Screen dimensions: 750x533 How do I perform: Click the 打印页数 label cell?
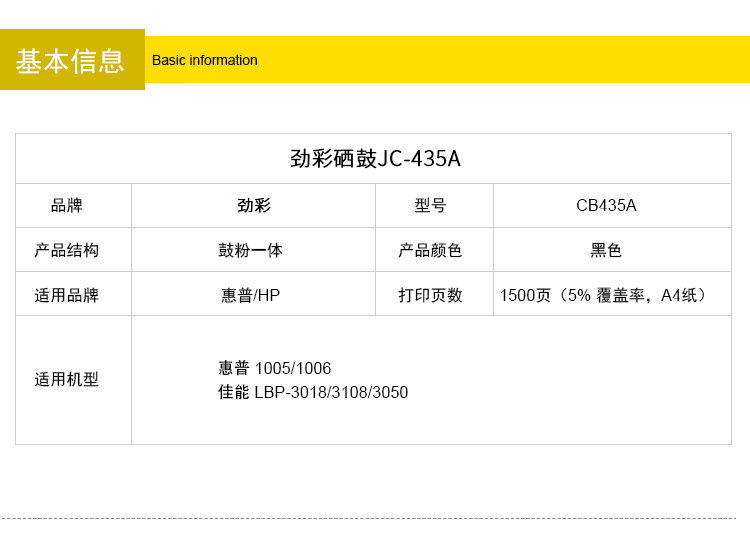(x=431, y=295)
